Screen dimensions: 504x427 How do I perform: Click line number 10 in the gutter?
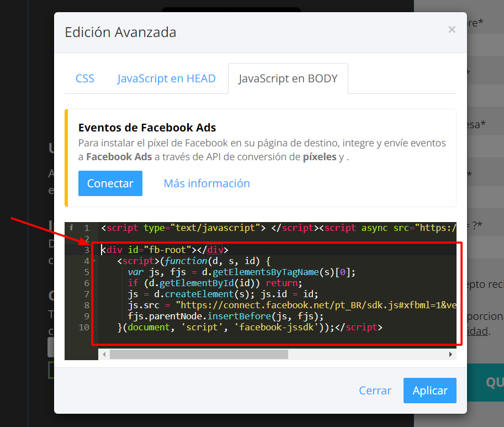click(x=84, y=327)
